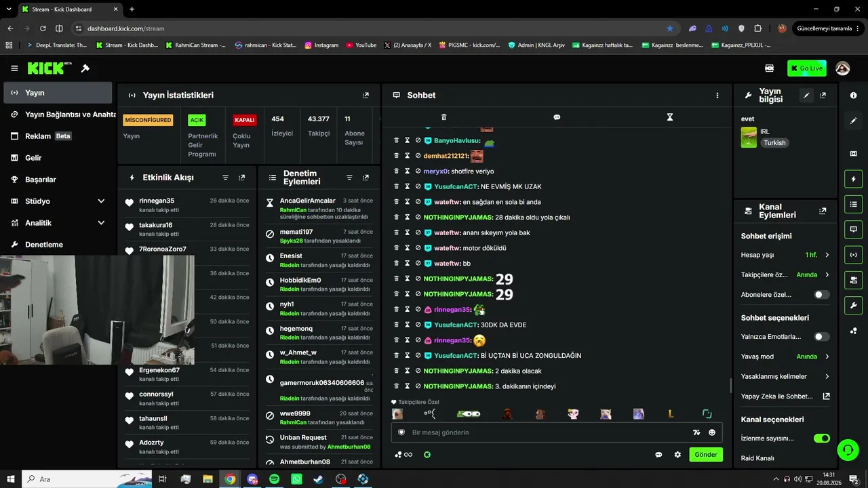This screenshot has height=488, width=868.
Task: Open Reklam Beta sidebar item
Action: [x=58, y=136]
